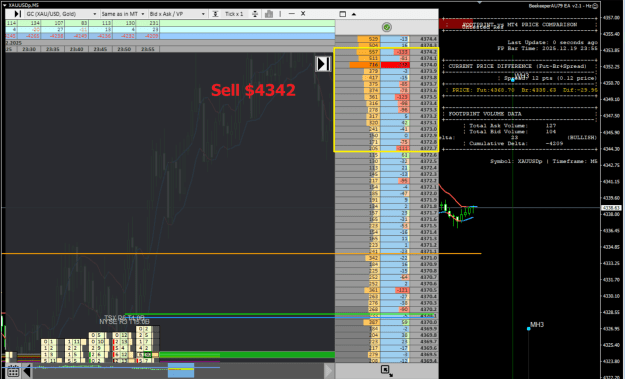Image resolution: width=625 pixels, height=379 pixels.
Task: Click the blue scrollbar thumb on bottom bar
Action: (x=181, y=370)
